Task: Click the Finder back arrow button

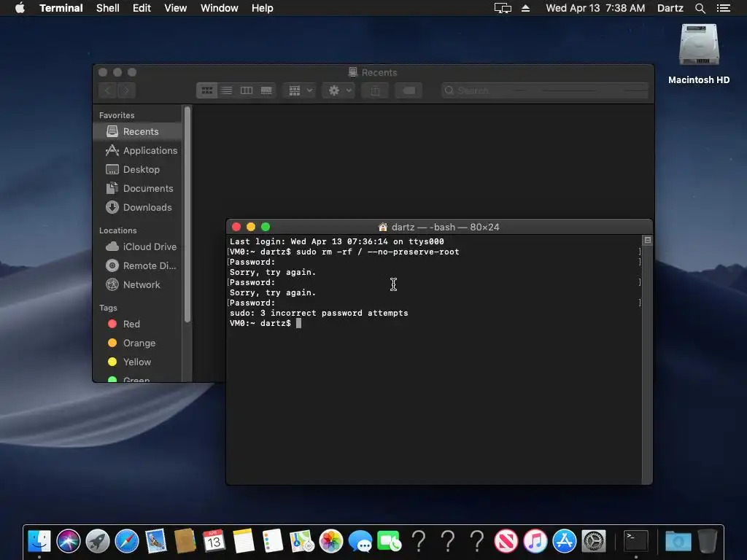Action: click(108, 90)
